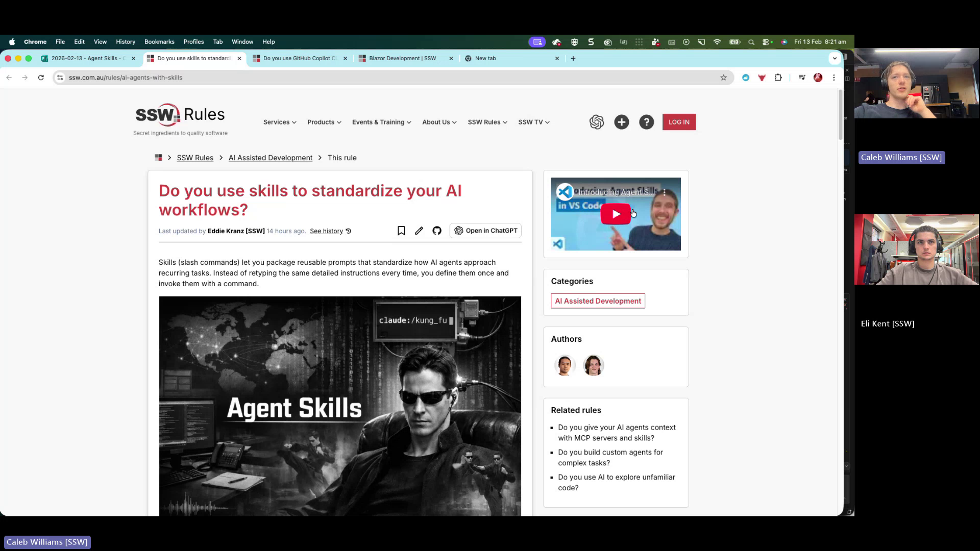Edit the rule via the pencil icon
This screenshot has width=980, height=551.
[x=419, y=231]
